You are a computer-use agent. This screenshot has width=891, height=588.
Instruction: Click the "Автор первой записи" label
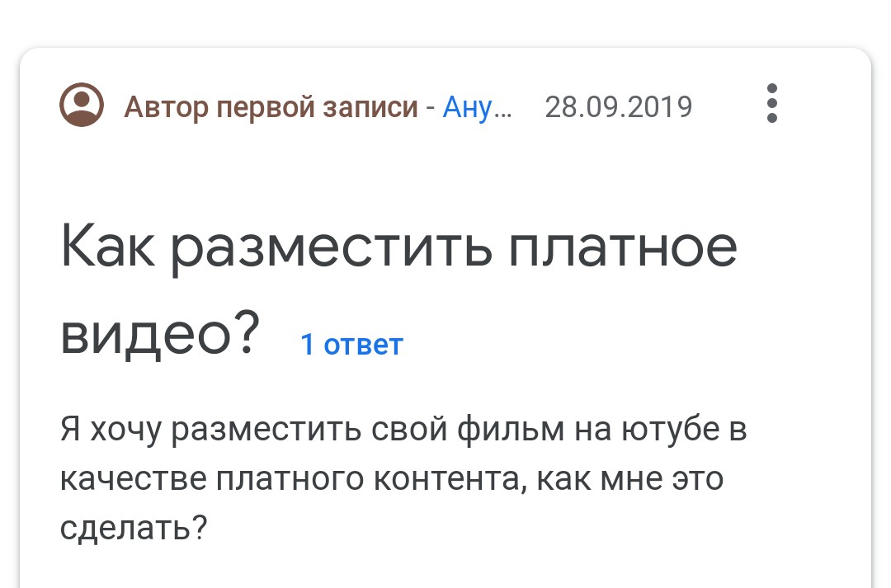(271, 107)
